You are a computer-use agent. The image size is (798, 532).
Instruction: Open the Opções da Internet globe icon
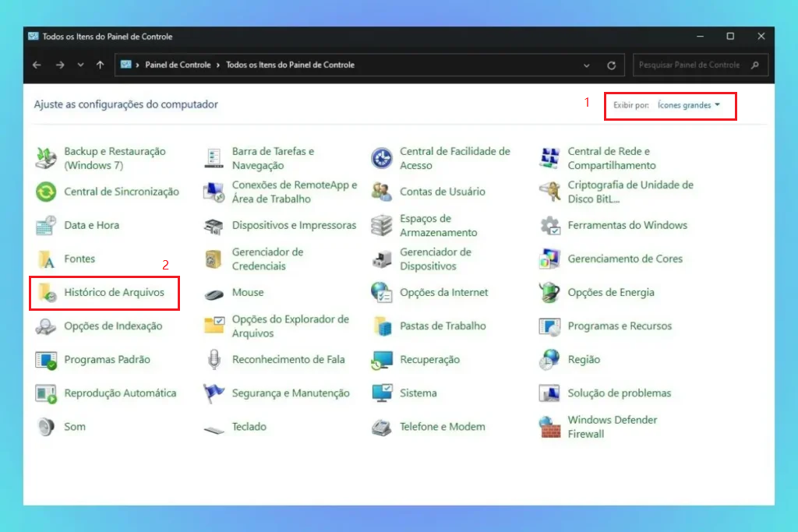click(382, 292)
